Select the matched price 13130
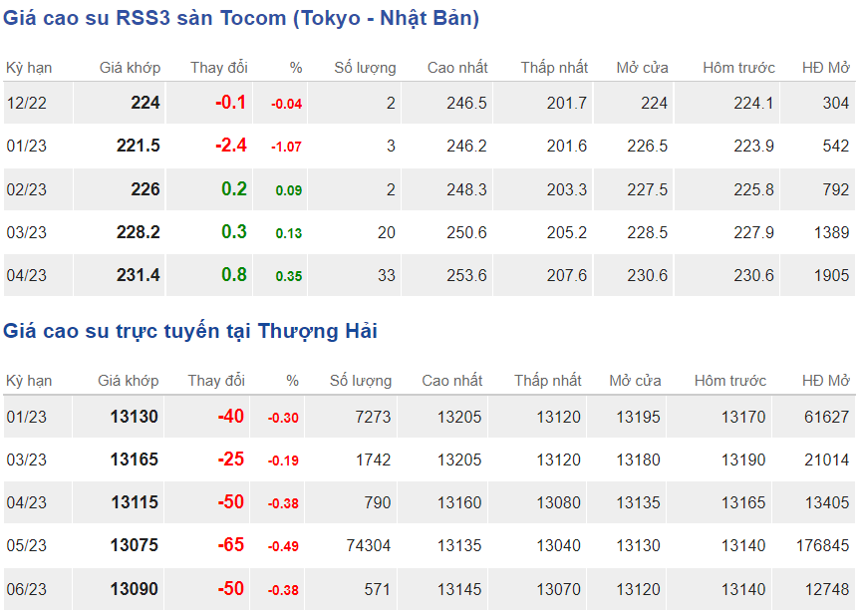The width and height of the screenshot is (861, 616). pos(135,417)
